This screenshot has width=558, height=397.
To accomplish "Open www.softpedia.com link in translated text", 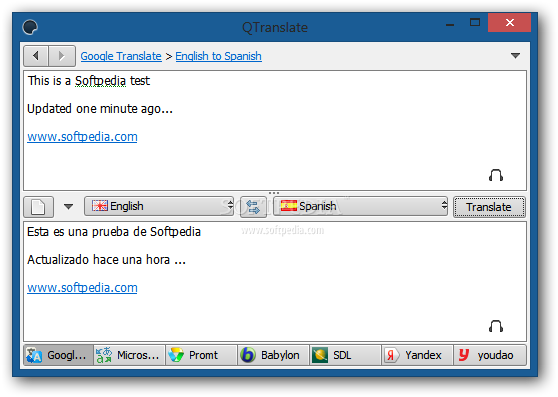I will [82, 288].
